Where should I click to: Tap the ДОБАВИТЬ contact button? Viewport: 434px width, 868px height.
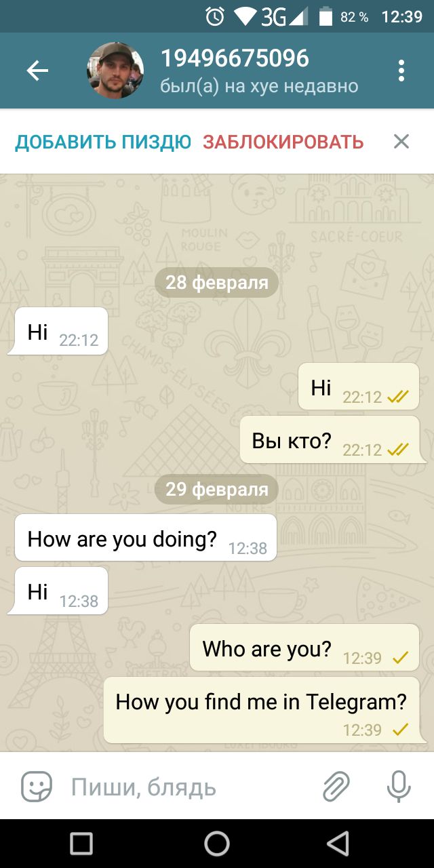[103, 142]
